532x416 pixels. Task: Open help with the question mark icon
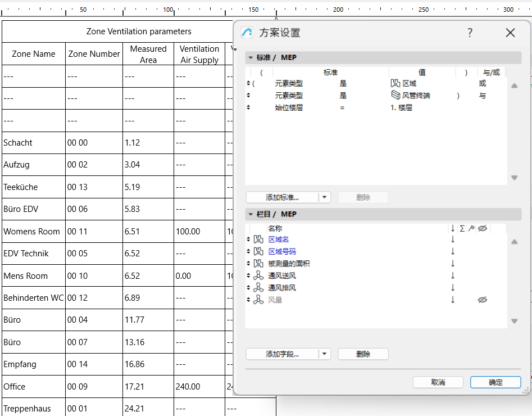[470, 33]
